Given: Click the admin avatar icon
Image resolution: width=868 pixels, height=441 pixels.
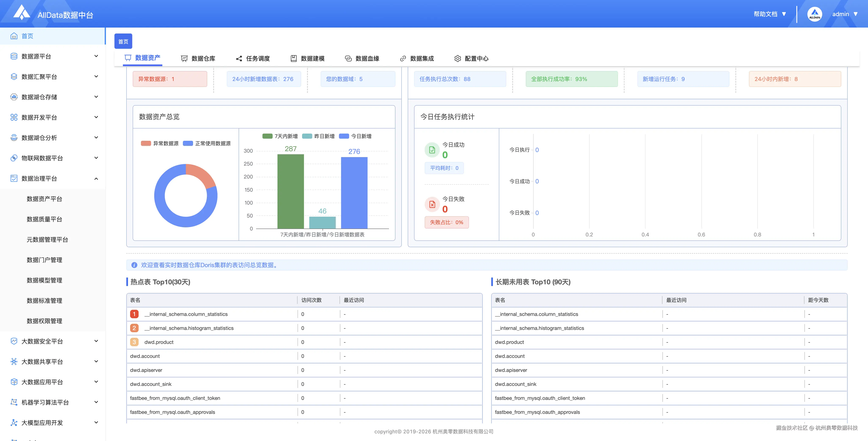Looking at the screenshot, I should [x=814, y=14].
